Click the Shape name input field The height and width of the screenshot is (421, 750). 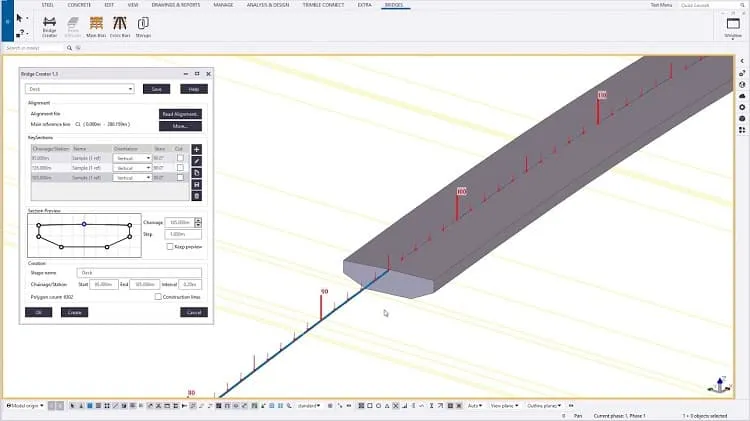(x=139, y=273)
